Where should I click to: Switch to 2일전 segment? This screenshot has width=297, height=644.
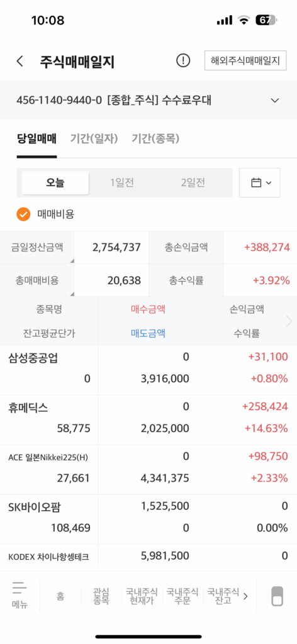pyautogui.click(x=193, y=183)
